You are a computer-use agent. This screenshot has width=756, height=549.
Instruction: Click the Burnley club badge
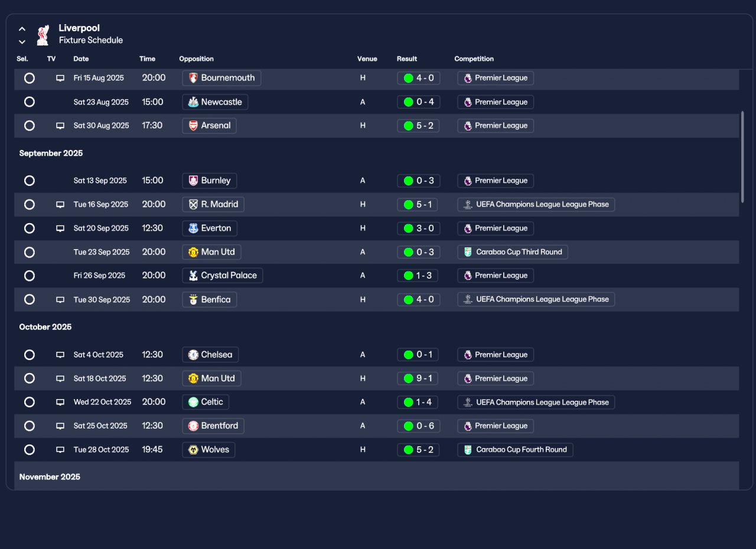click(193, 181)
